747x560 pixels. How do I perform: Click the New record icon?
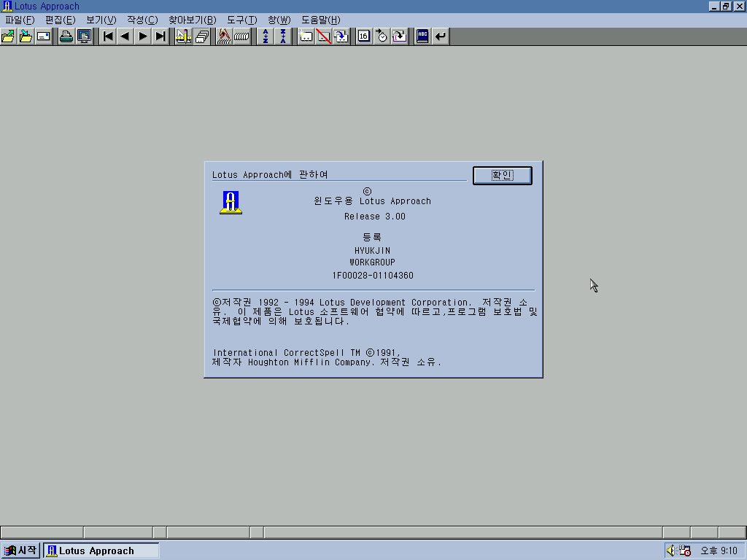click(306, 36)
